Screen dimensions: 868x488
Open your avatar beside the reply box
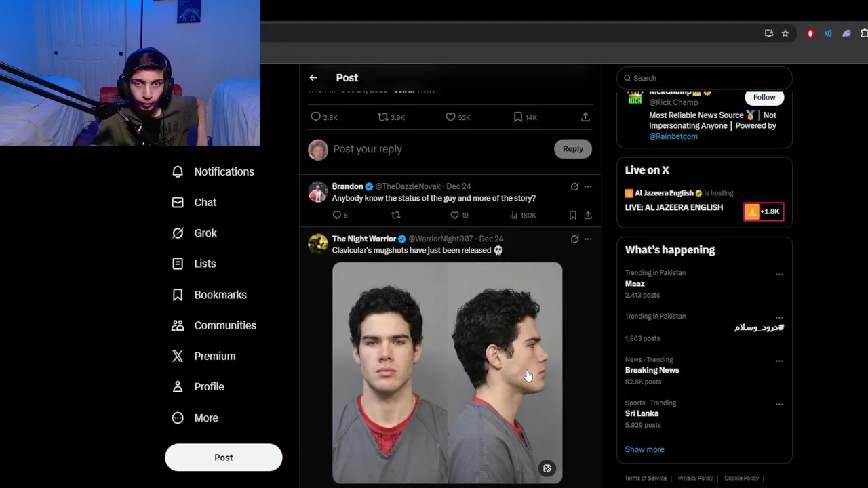click(x=318, y=150)
